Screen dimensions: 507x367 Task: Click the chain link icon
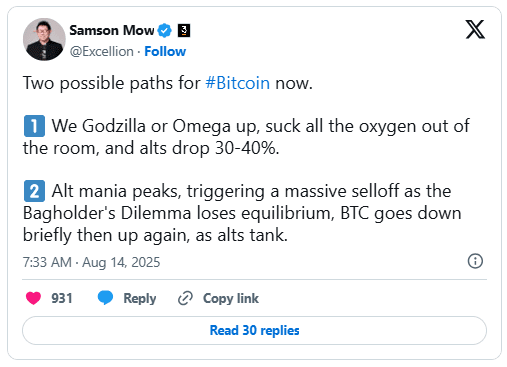(185, 298)
